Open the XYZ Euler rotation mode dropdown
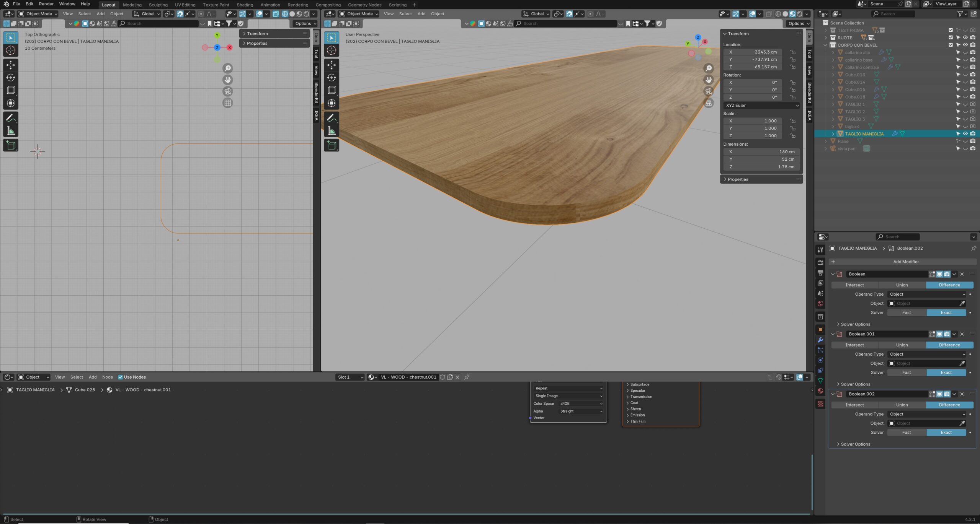Image resolution: width=980 pixels, height=524 pixels. [761, 106]
